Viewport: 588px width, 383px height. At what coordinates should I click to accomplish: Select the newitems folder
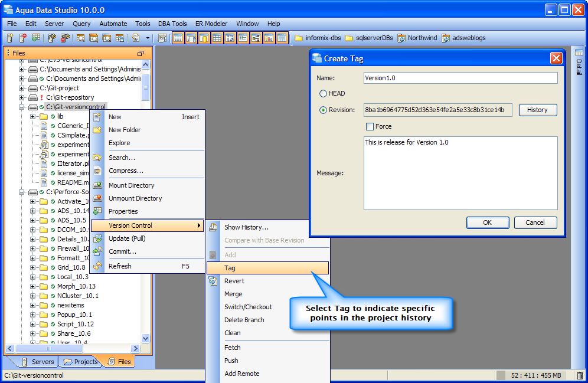tap(70, 306)
